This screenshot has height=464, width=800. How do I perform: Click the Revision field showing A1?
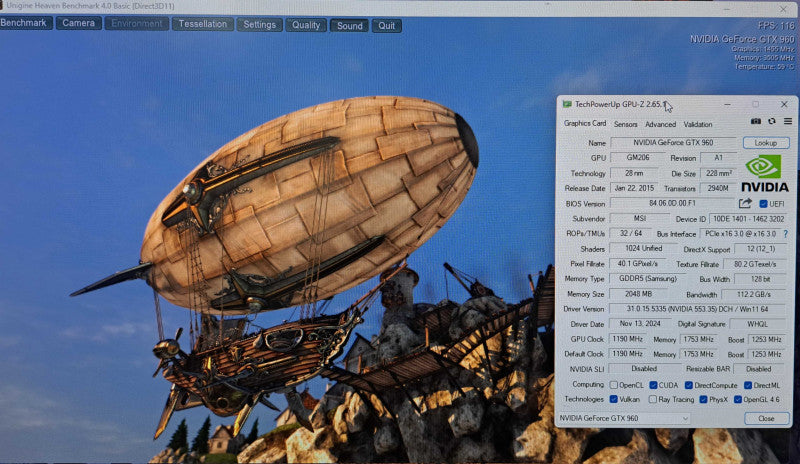coord(718,158)
